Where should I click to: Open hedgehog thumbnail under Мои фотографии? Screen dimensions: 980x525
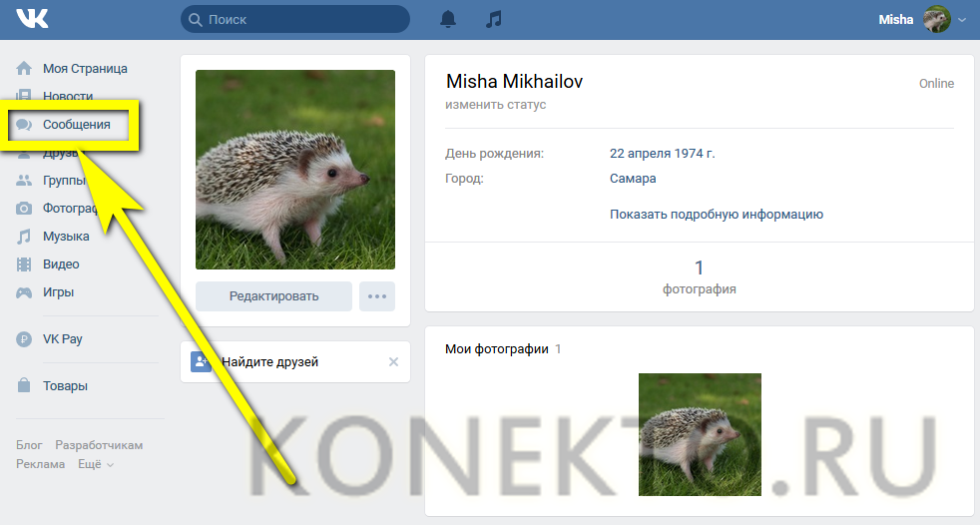pyautogui.click(x=700, y=434)
